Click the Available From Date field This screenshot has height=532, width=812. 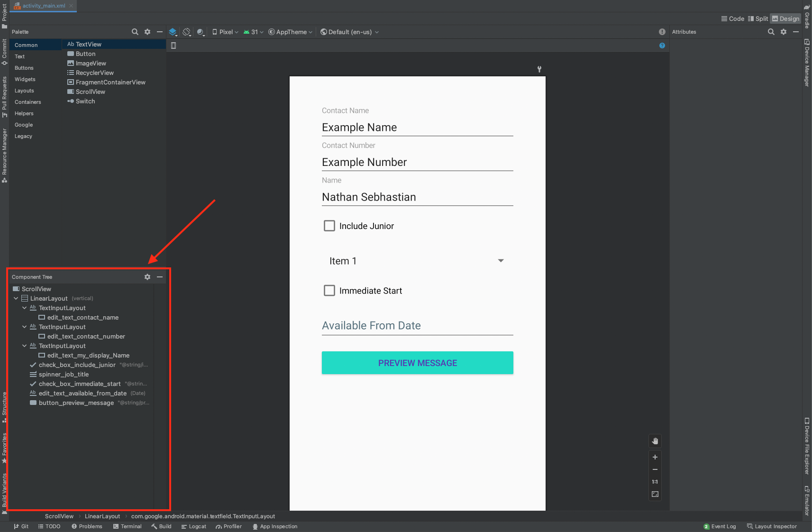click(417, 326)
